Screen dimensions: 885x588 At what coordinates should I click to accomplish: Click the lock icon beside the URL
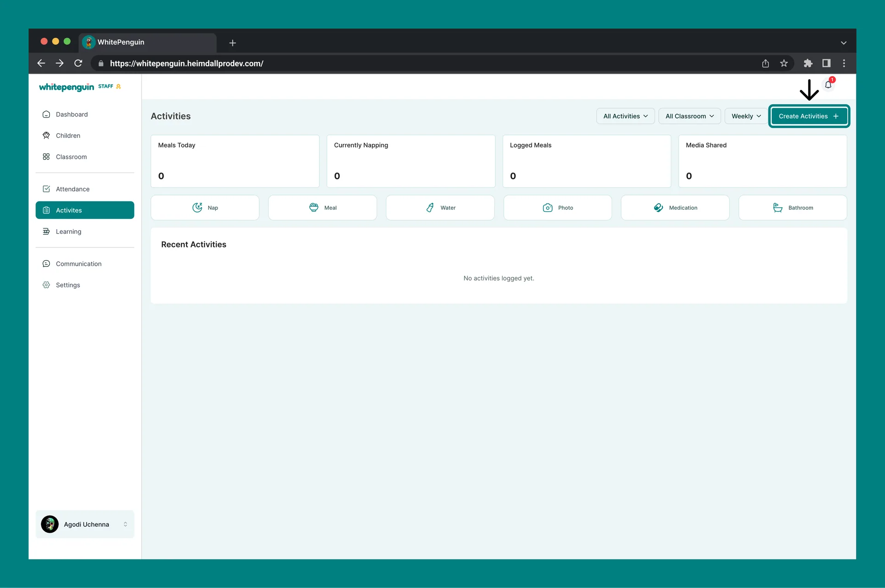pos(101,63)
